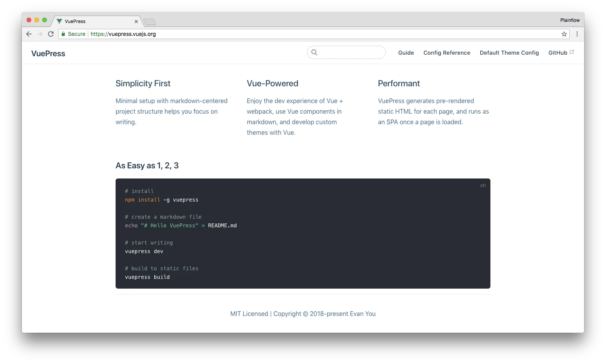
Task: Click the 'npm install -g vuepress' line
Action: click(162, 200)
